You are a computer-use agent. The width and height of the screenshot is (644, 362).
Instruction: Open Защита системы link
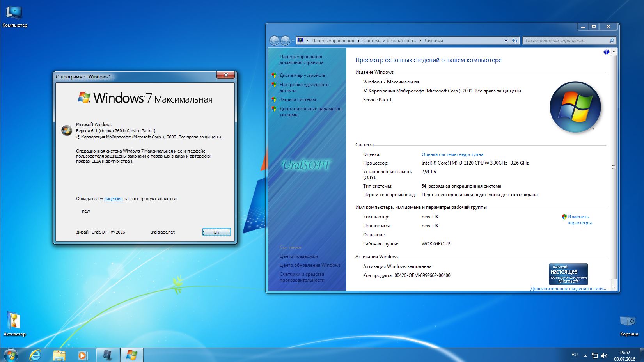[298, 99]
